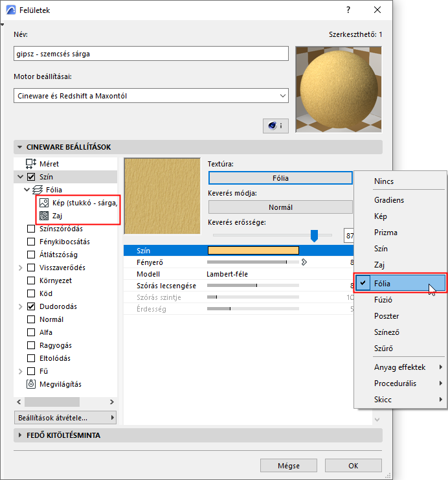Enable the Normál channel checkbox
448x480 pixels.
coord(31,319)
